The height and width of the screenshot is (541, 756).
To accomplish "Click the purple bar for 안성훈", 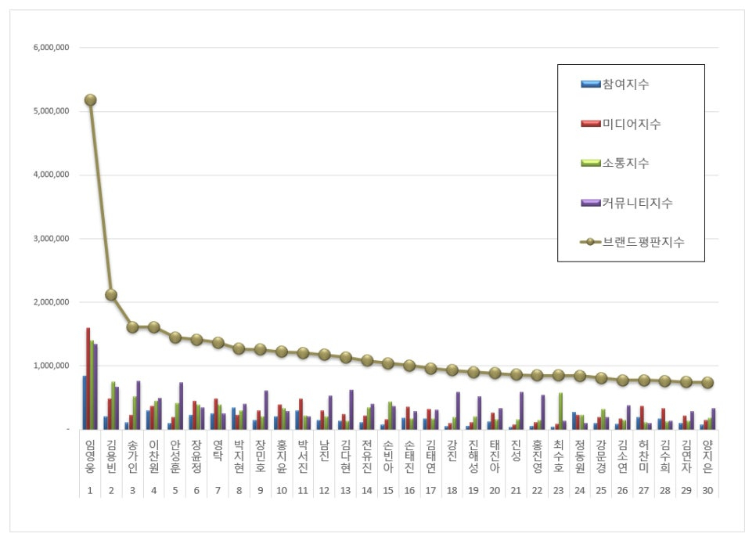I will 181,406.
